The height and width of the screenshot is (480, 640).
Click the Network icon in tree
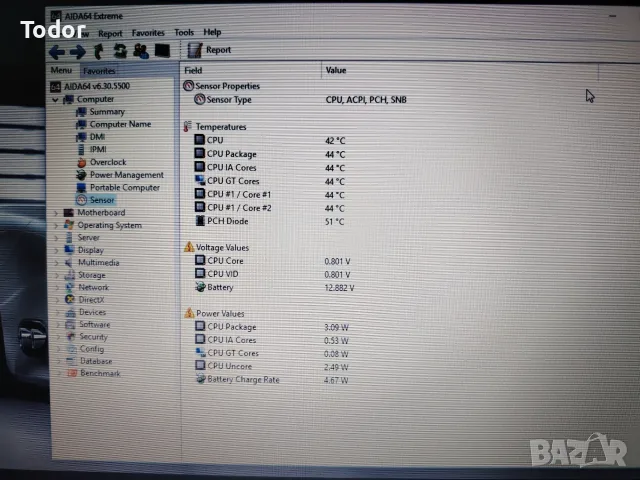(70, 288)
